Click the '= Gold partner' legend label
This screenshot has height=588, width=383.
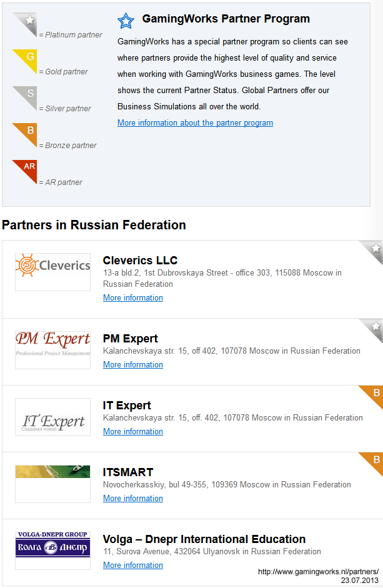coord(63,72)
